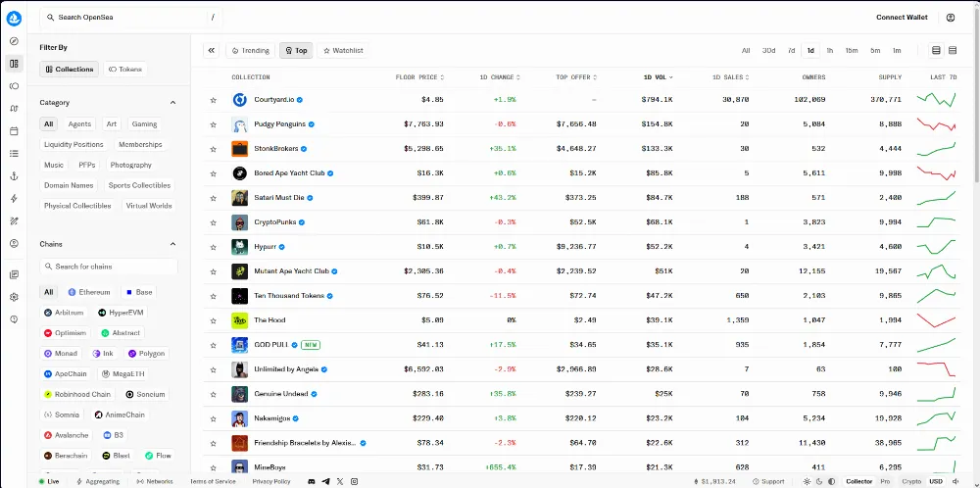The image size is (980, 488).
Task: Sort by Floor Price column
Action: click(420, 77)
